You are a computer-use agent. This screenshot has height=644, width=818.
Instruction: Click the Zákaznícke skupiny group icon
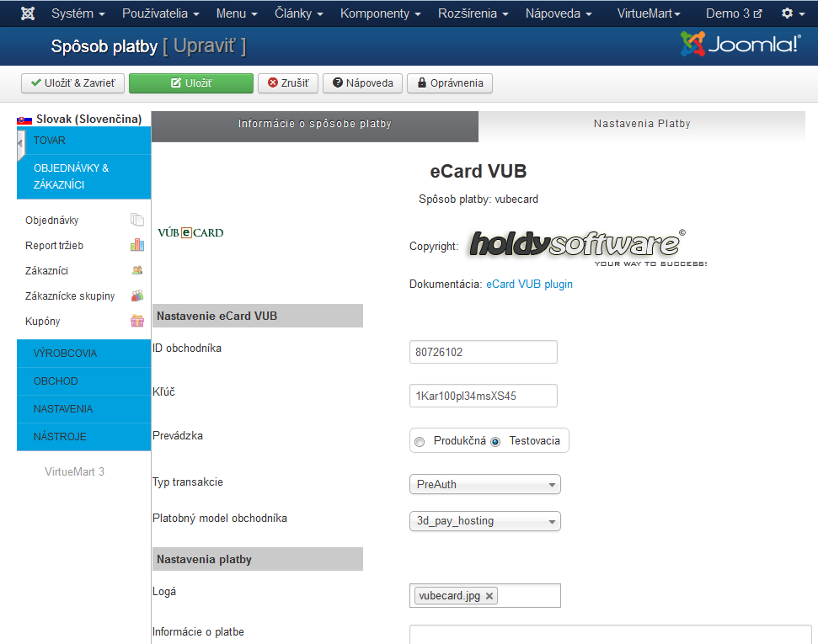click(x=137, y=295)
